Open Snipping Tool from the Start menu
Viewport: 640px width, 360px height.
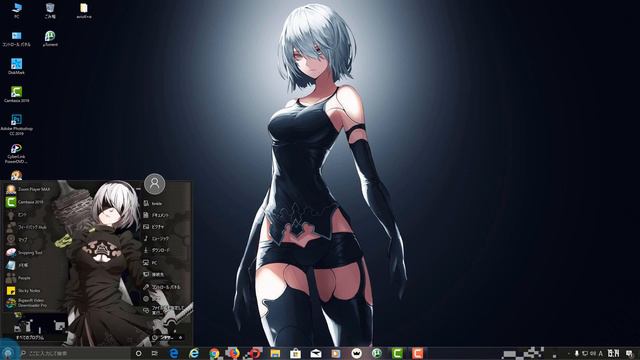pyautogui.click(x=24, y=253)
